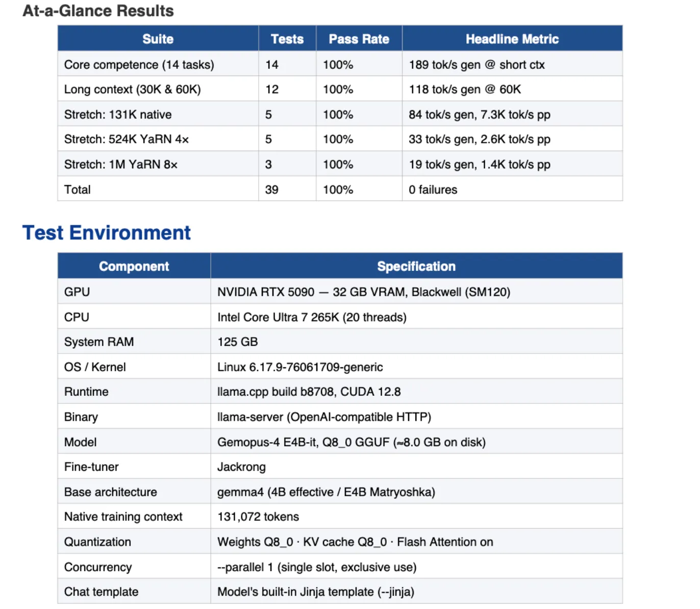Select the llama.cpp build b8708 runtime cell

(309, 392)
